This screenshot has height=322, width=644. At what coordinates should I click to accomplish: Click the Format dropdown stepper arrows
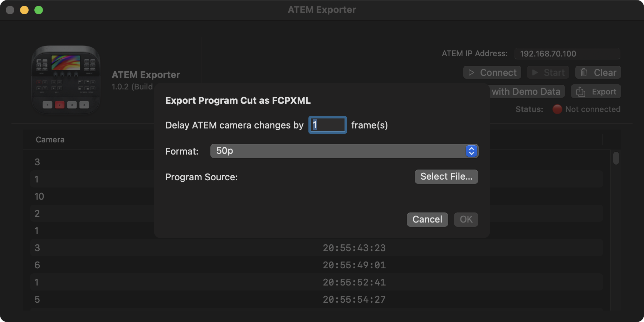pyautogui.click(x=471, y=151)
